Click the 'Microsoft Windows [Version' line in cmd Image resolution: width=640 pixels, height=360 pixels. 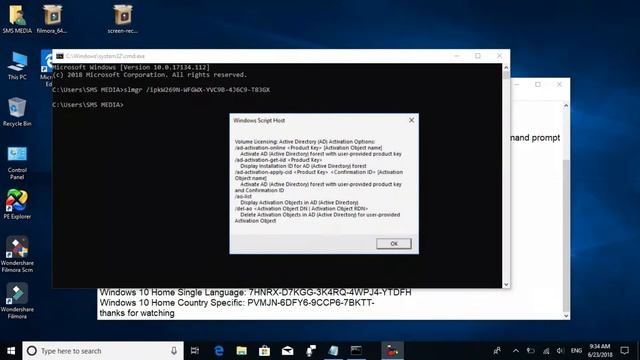pyautogui.click(x=131, y=67)
